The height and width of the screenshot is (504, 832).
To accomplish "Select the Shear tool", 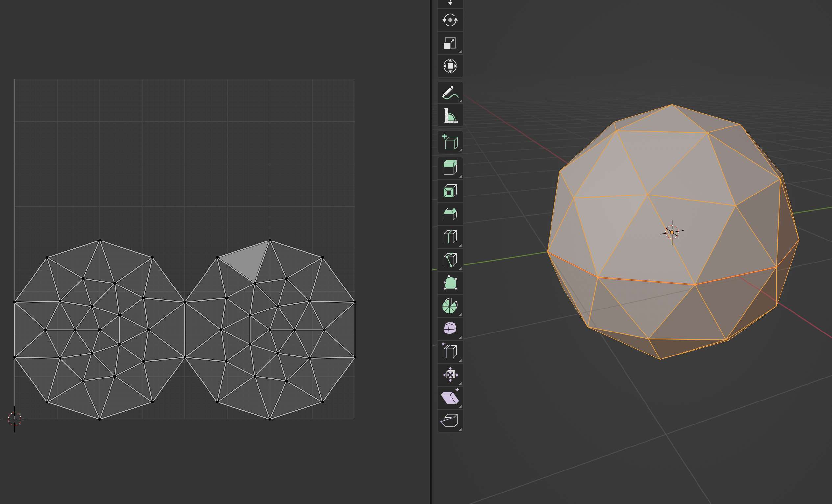I will point(450,398).
